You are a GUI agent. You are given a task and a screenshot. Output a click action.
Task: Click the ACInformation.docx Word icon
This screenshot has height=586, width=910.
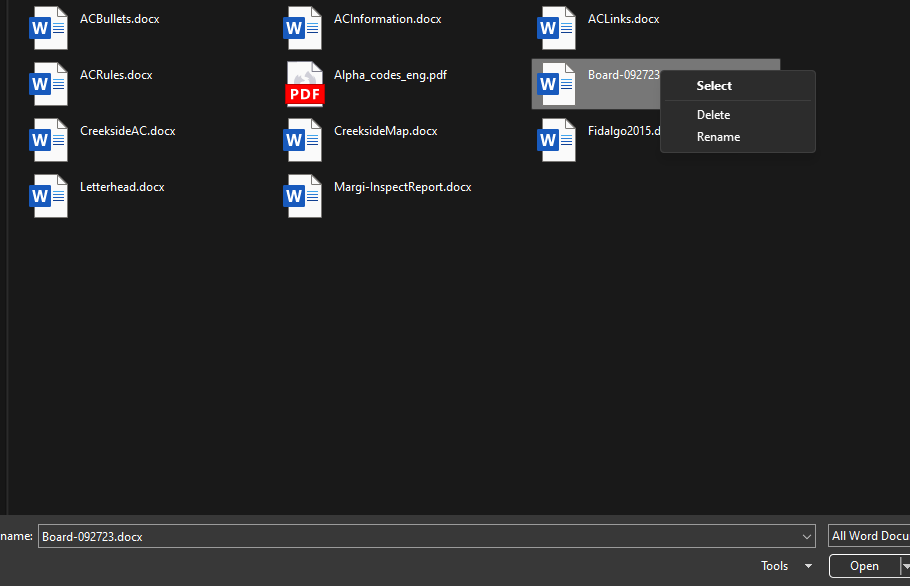pyautogui.click(x=302, y=28)
